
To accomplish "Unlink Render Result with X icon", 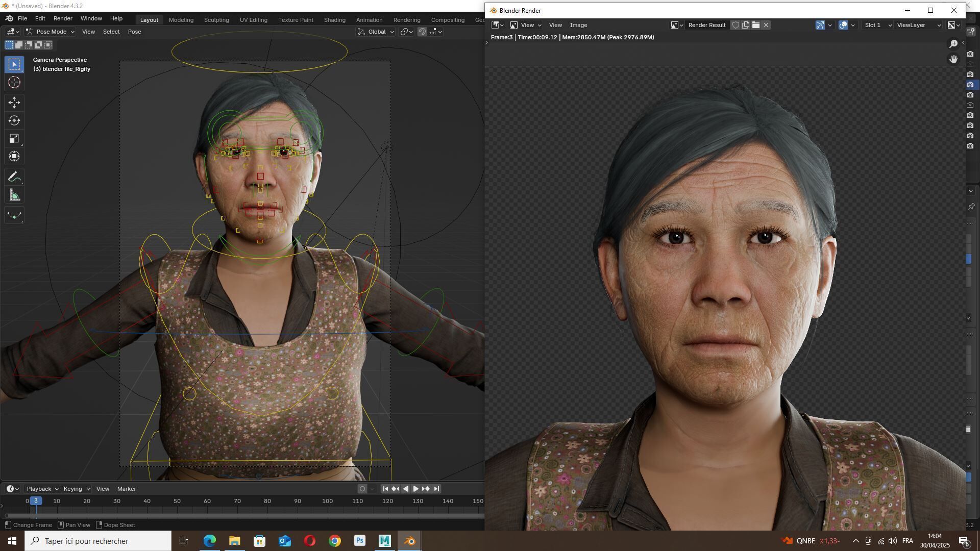I will (766, 25).
